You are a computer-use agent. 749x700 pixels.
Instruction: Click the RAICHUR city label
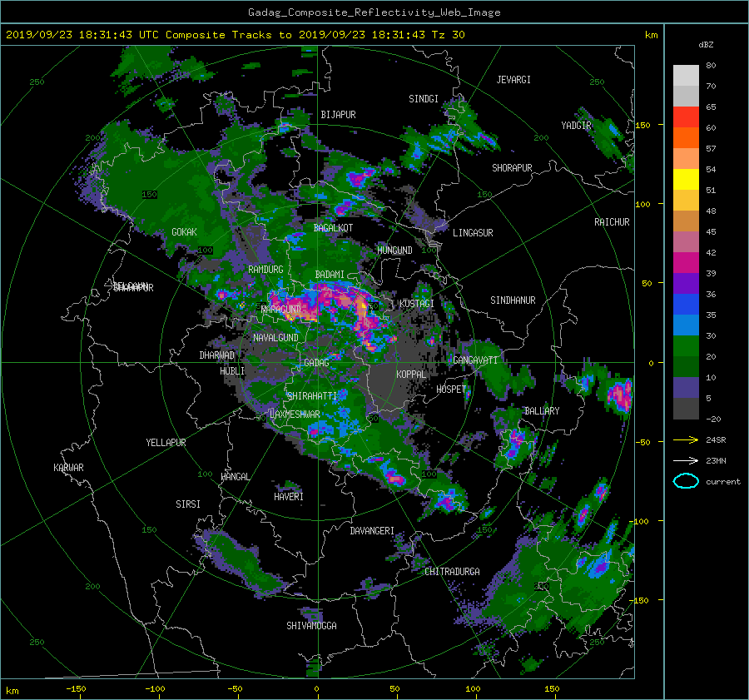pyautogui.click(x=612, y=222)
